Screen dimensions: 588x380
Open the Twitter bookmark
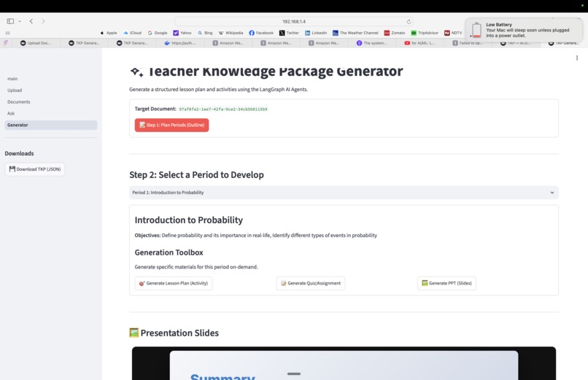[289, 33]
